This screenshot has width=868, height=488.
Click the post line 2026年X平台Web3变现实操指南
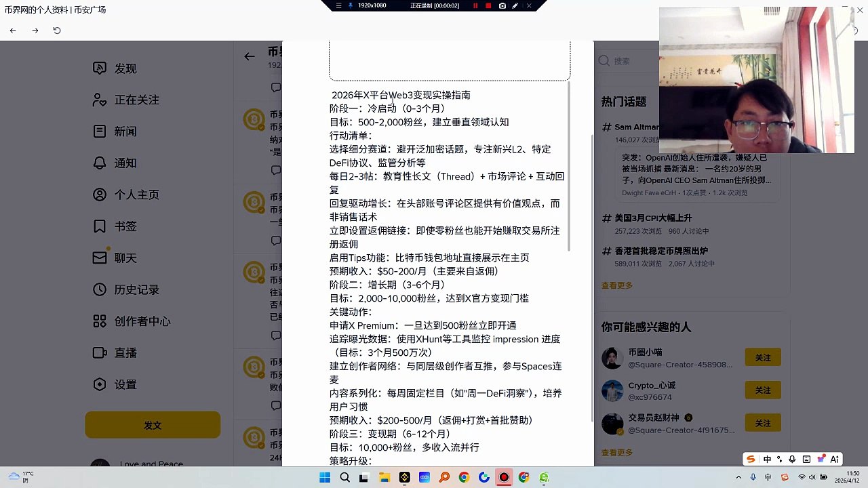coord(401,95)
